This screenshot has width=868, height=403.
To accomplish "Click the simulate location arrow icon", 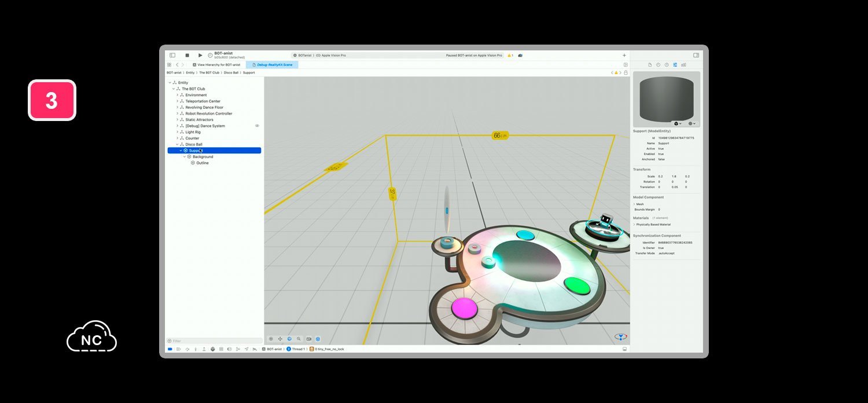I will (x=247, y=349).
